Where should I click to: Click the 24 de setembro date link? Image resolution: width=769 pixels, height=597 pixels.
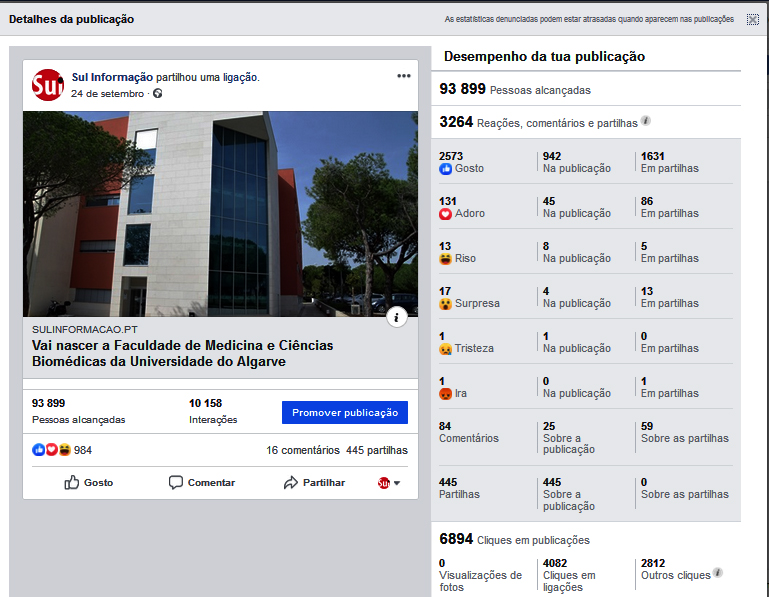coord(107,94)
